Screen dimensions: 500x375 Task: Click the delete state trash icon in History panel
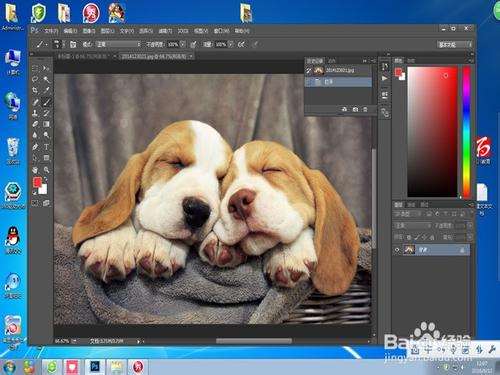point(365,109)
